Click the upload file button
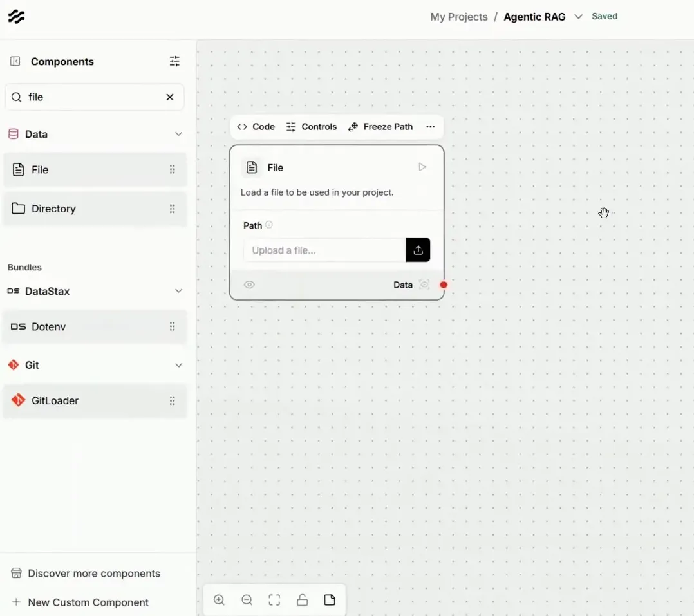Viewport: 694px width, 616px height. (418, 250)
